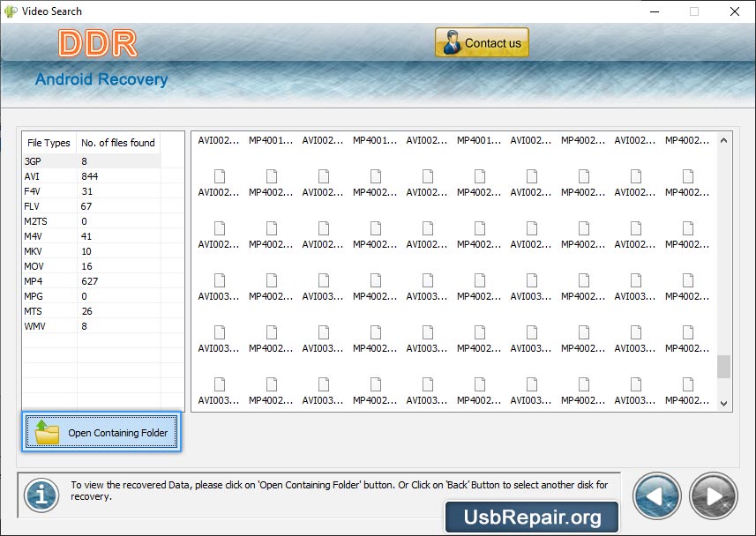Screen dimensions: 756x536
Task: Select the M4V file type row
Action: point(92,235)
